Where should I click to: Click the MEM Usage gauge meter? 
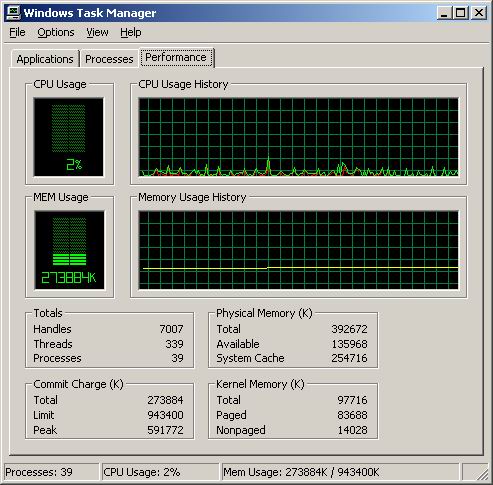69,250
